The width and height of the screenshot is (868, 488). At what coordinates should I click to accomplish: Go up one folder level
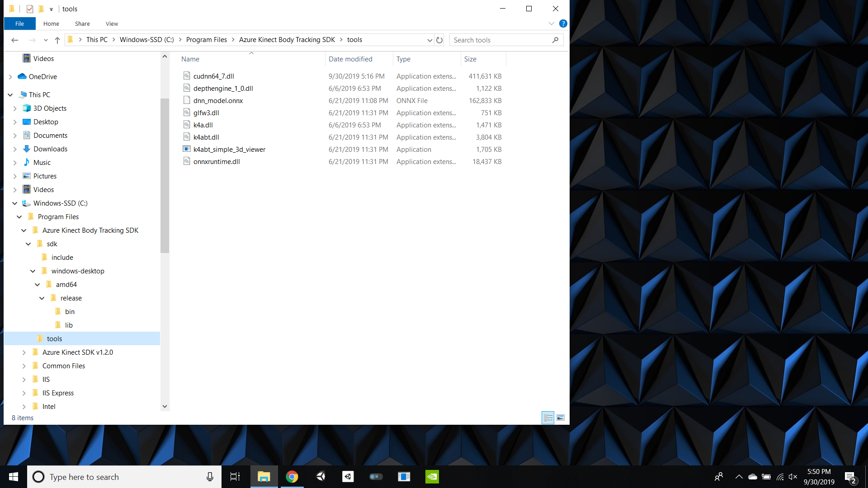point(57,40)
